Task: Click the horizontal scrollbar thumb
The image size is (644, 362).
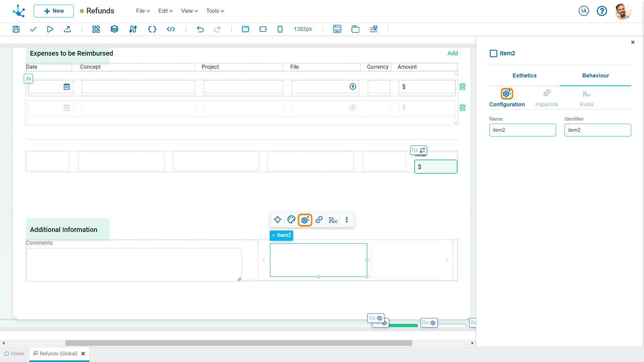Action: pyautogui.click(x=238, y=343)
